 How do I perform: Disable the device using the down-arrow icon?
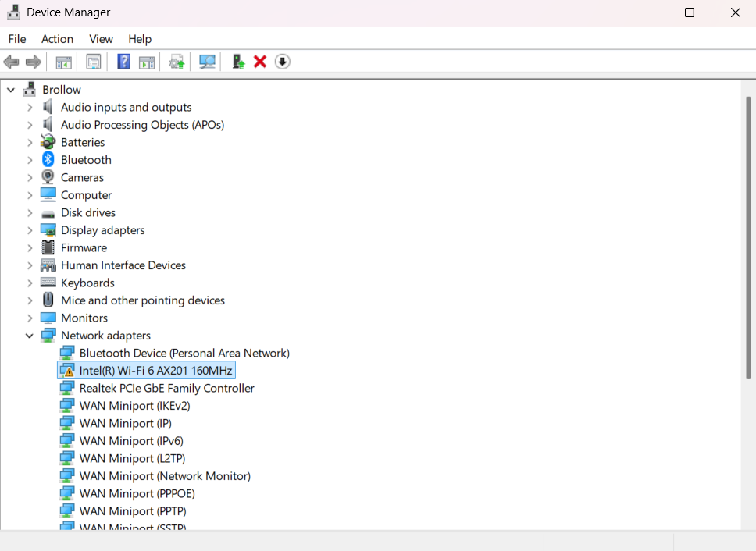pyautogui.click(x=282, y=62)
